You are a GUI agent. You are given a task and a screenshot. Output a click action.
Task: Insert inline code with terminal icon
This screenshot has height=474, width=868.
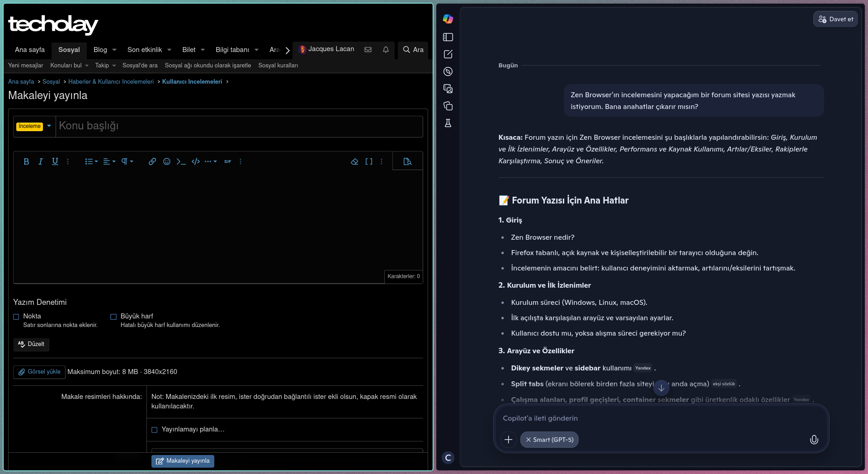181,161
